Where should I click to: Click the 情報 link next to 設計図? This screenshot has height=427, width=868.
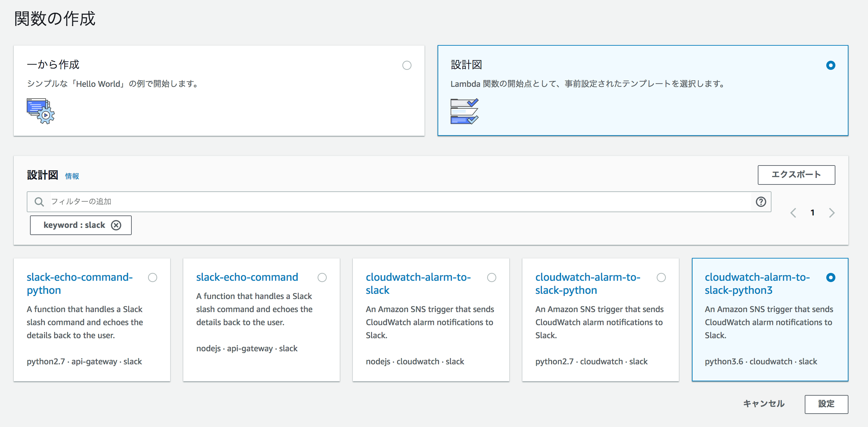72,176
